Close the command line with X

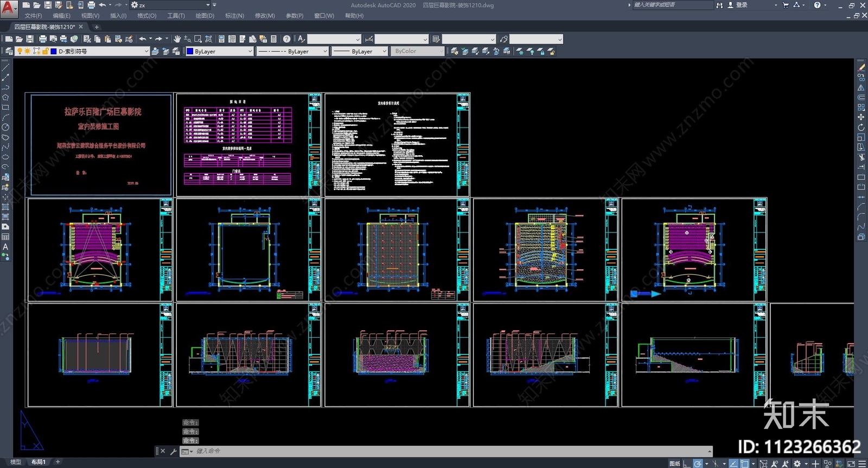point(163,451)
